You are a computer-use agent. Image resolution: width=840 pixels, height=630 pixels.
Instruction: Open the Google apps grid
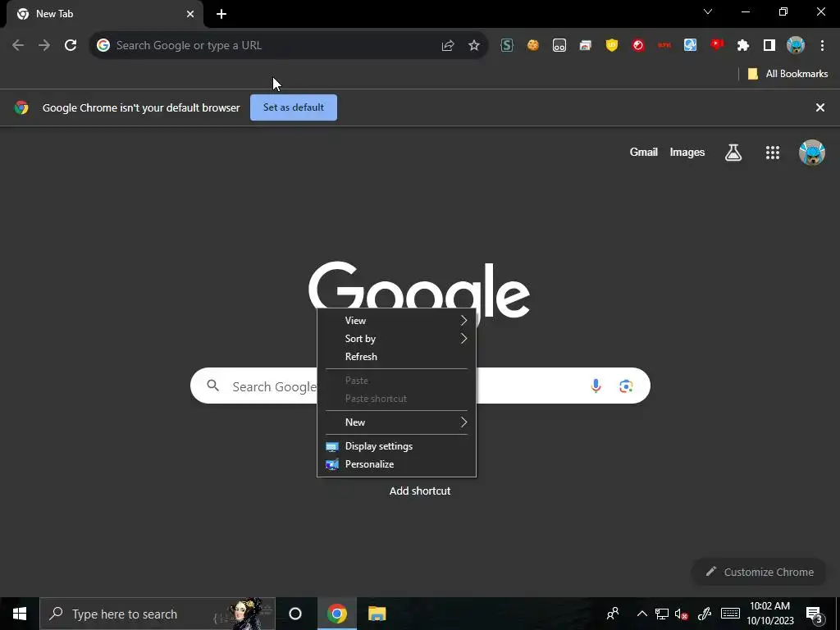[x=773, y=153]
